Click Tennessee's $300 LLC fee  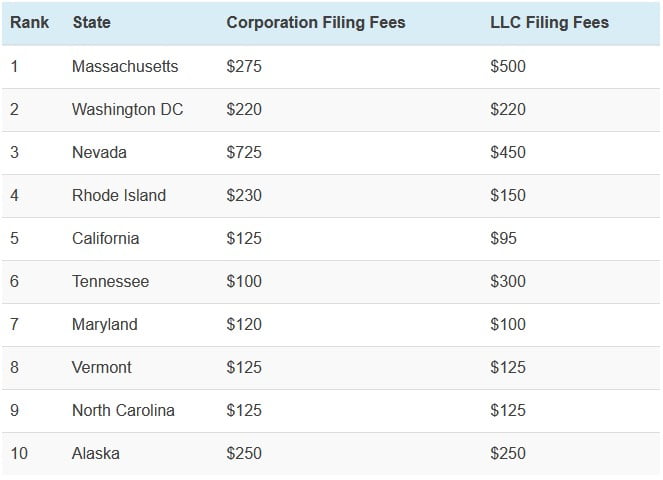tap(507, 281)
